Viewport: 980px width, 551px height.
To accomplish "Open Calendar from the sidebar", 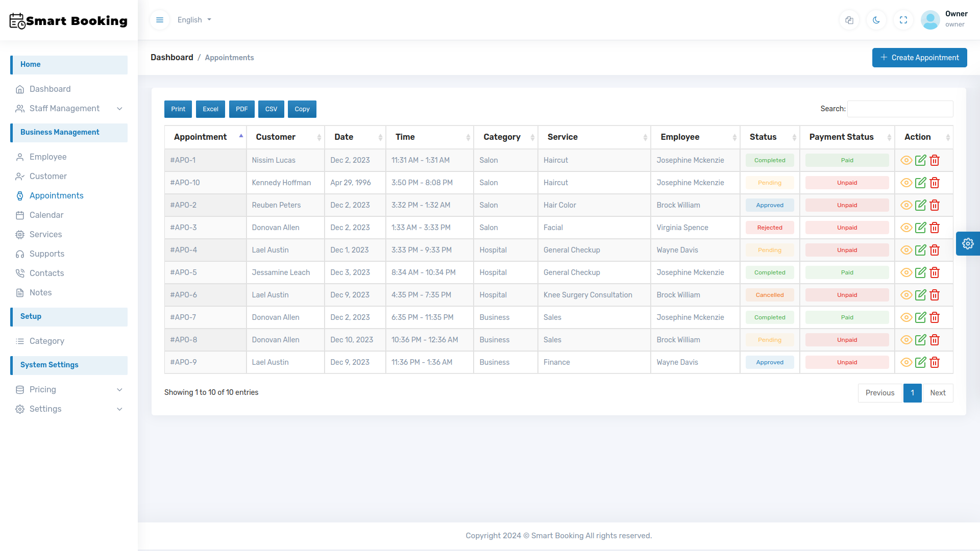I will coord(46,215).
